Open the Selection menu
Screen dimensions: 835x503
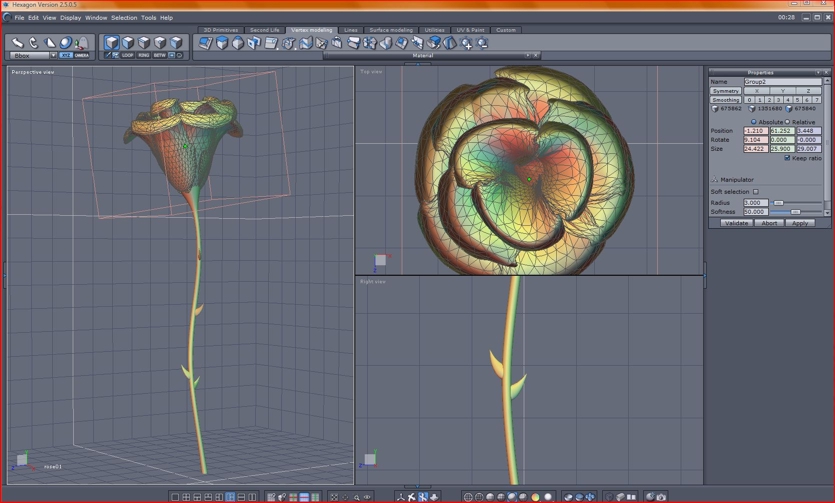click(x=124, y=17)
